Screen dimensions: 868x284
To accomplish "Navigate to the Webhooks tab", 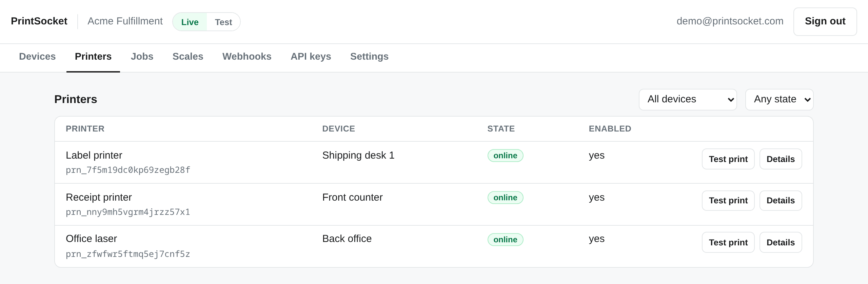I will pyautogui.click(x=247, y=57).
